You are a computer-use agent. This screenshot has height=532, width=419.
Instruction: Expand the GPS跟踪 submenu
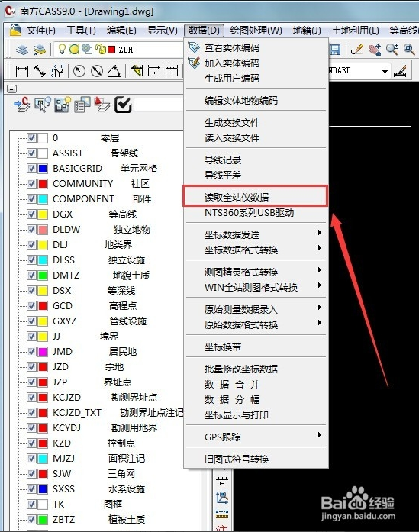coord(256,437)
